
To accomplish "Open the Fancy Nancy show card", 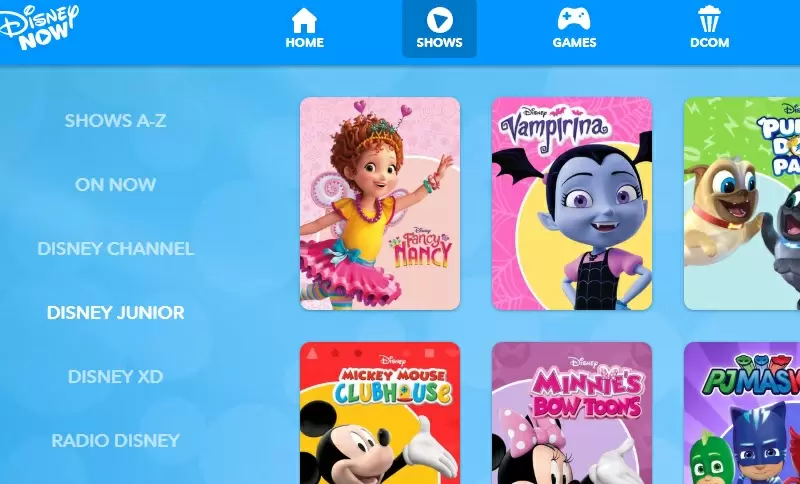I will [380, 203].
